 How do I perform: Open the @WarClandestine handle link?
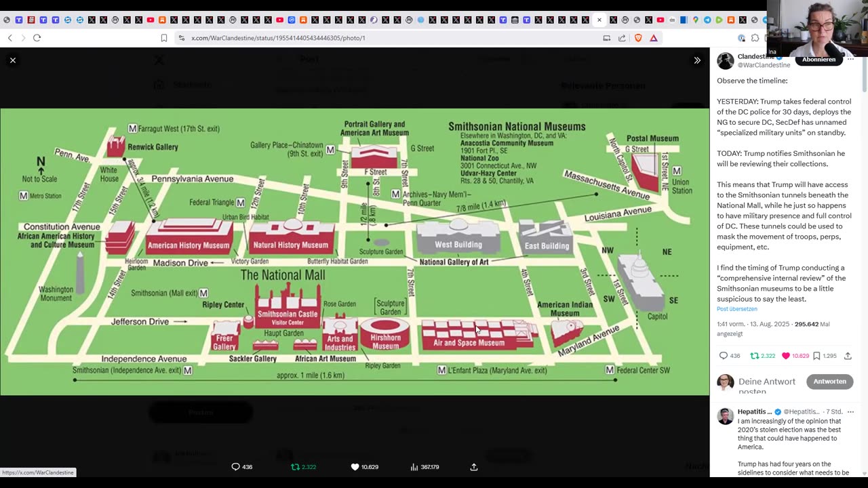764,65
